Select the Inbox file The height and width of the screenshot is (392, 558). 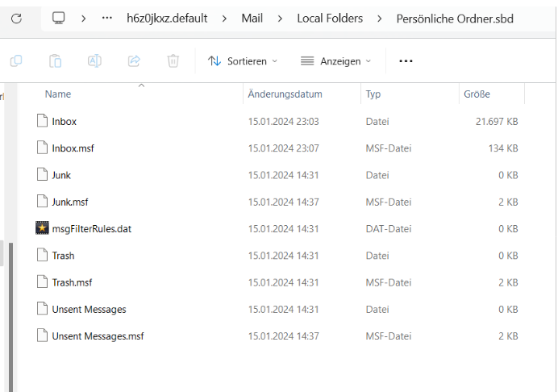point(64,122)
